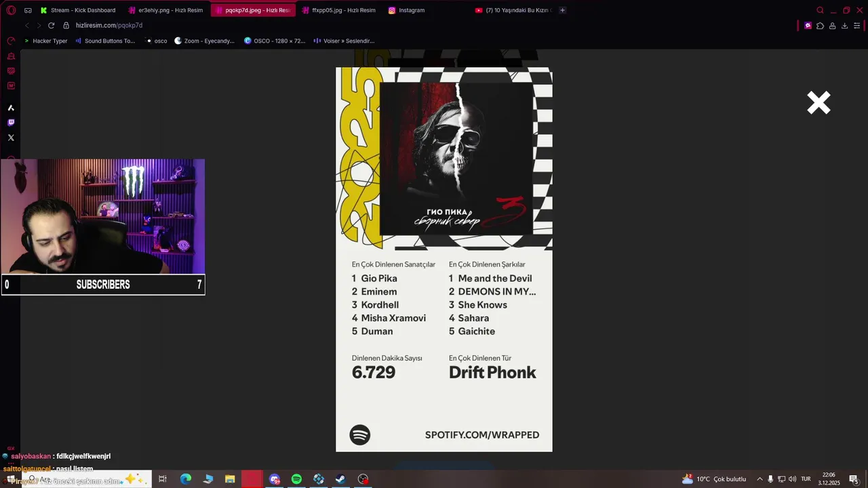The width and height of the screenshot is (868, 488).
Task: Open the volume icon in system tray
Action: tap(792, 479)
